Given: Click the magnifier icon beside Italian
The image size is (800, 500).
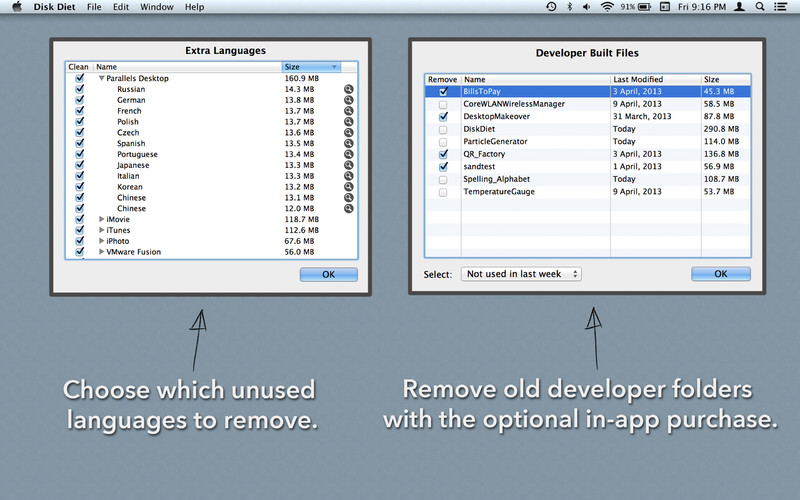Looking at the screenshot, I should [x=348, y=176].
